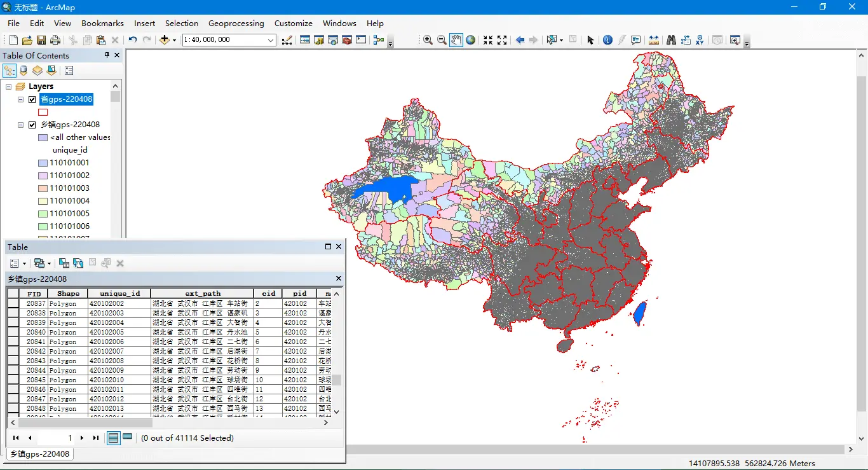Screen dimensions: 868x470
Task: Select the Zoom In tool
Action: 428,40
